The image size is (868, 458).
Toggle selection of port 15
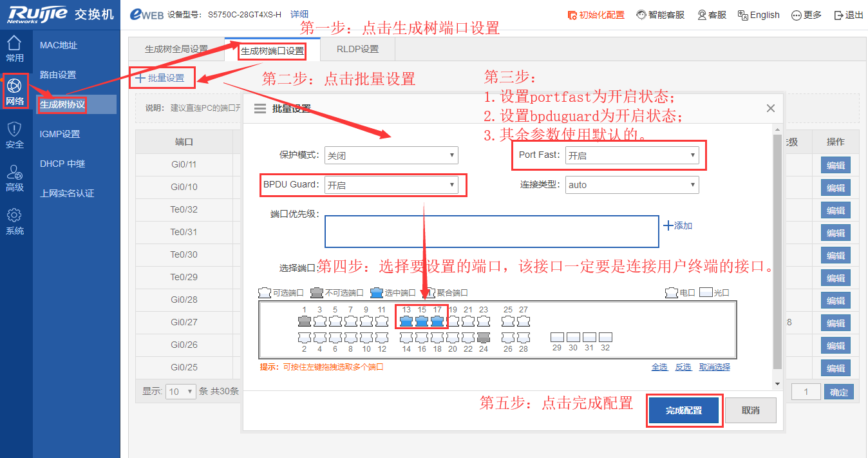422,321
